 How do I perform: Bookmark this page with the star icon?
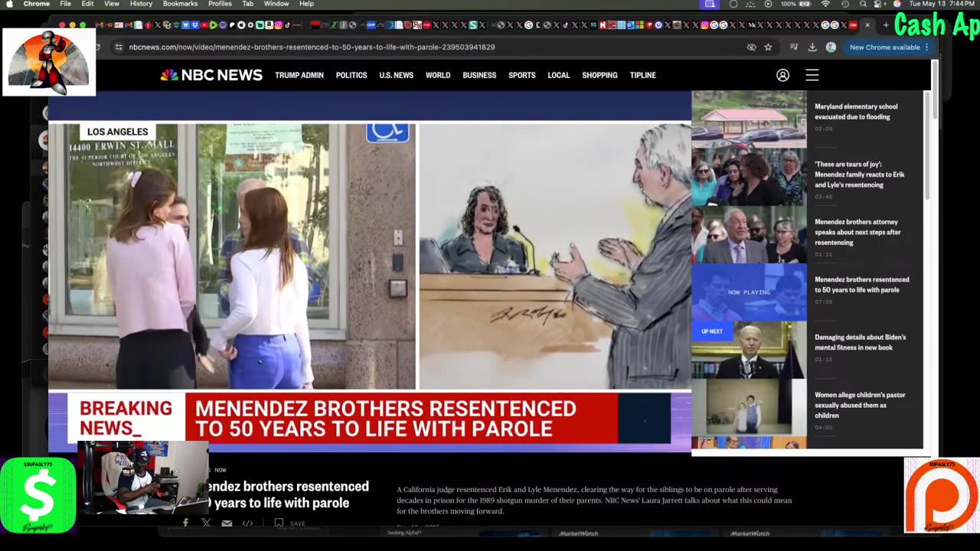768,47
